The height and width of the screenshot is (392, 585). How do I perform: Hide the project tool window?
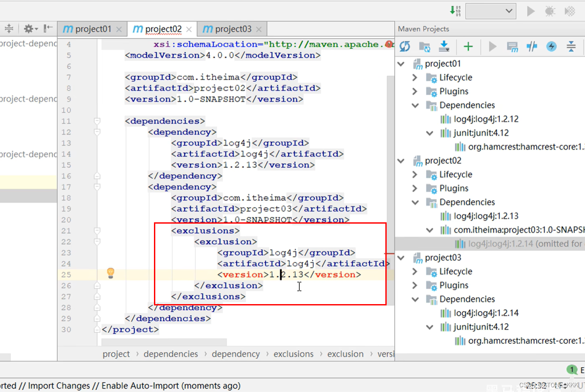click(x=48, y=28)
